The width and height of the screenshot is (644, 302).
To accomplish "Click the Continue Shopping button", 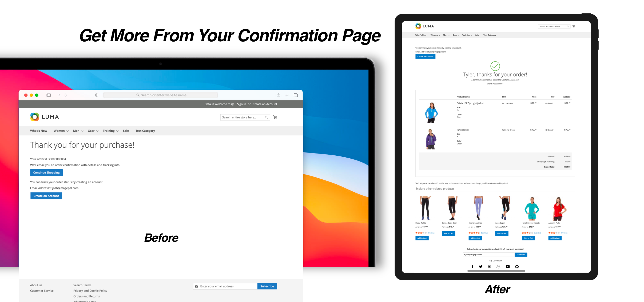I will pyautogui.click(x=46, y=172).
